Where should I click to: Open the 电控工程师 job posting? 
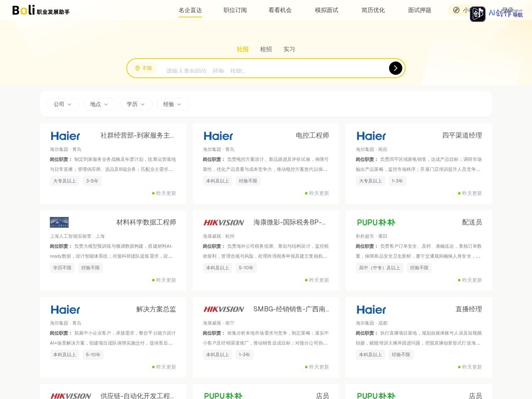(x=313, y=135)
